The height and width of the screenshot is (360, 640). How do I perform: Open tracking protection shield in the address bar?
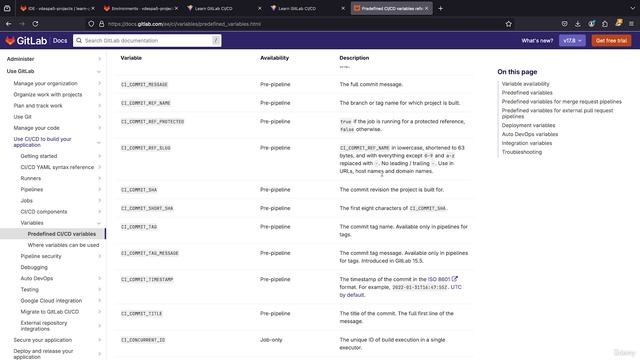[91, 24]
